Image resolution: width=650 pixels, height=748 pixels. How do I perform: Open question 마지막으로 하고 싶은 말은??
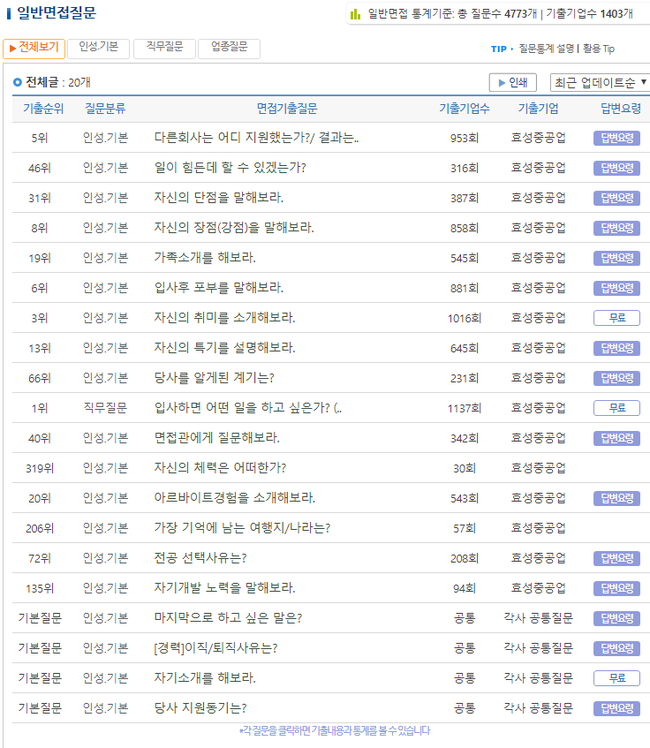(x=228, y=618)
